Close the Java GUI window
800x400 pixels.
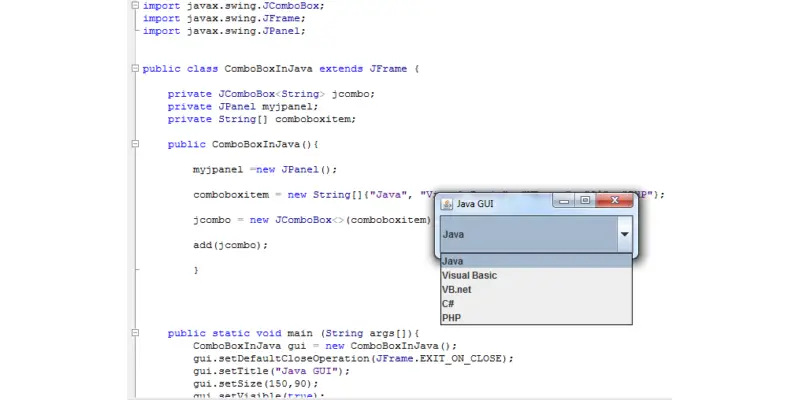tap(614, 201)
